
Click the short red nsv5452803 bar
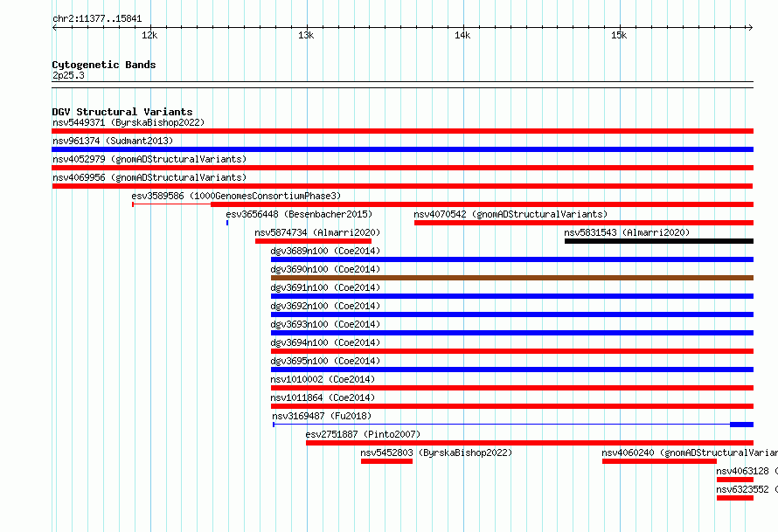point(386,461)
